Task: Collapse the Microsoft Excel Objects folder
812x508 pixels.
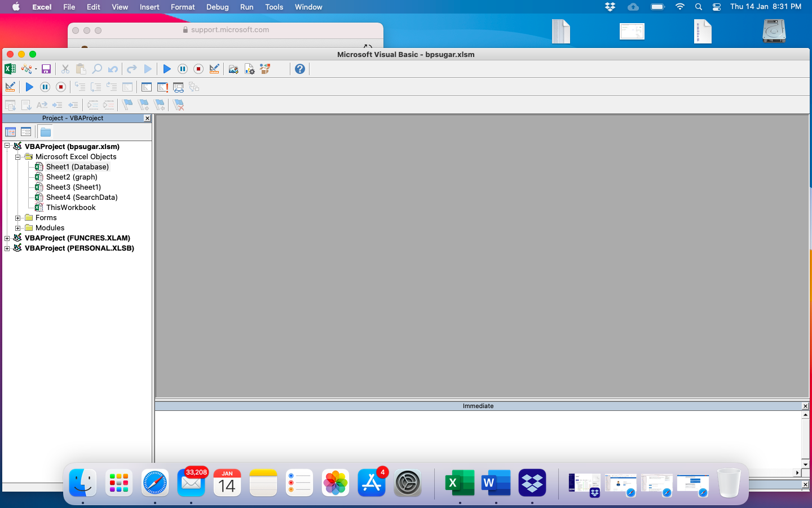Action: coord(17,157)
